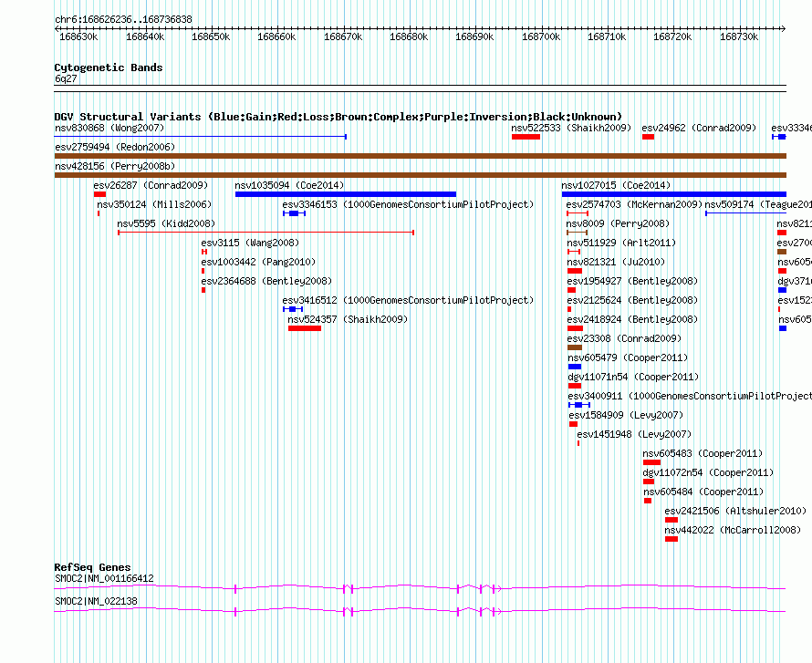Open nsv350124 (Mills2006) variant
812x663 pixels.
[154, 204]
